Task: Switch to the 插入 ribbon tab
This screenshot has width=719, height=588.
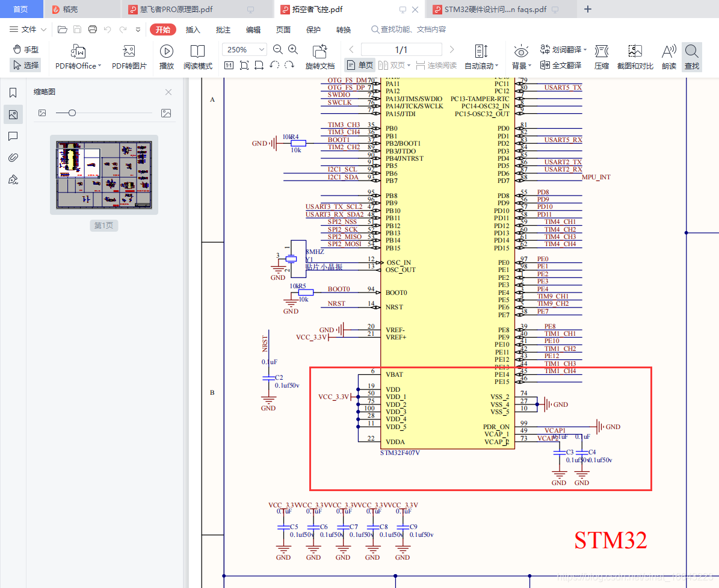Action: pos(194,29)
